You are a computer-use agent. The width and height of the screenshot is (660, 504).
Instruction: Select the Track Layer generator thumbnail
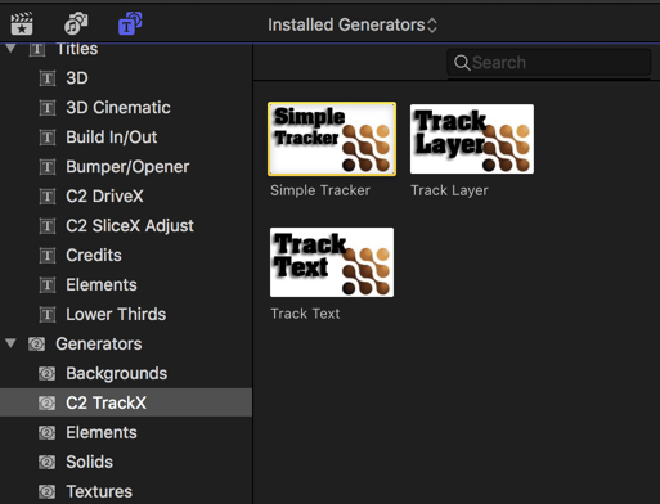472,139
